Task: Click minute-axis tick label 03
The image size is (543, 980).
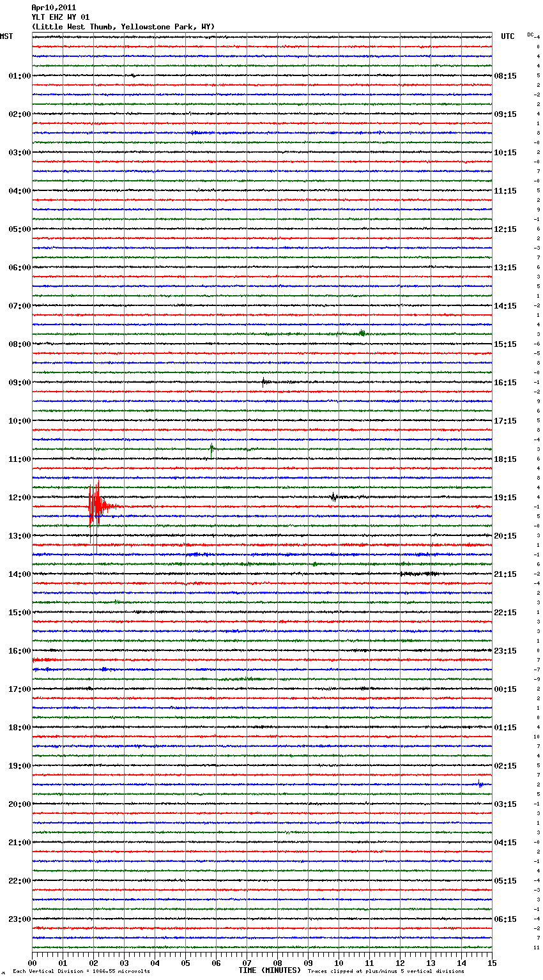Action: 124,963
